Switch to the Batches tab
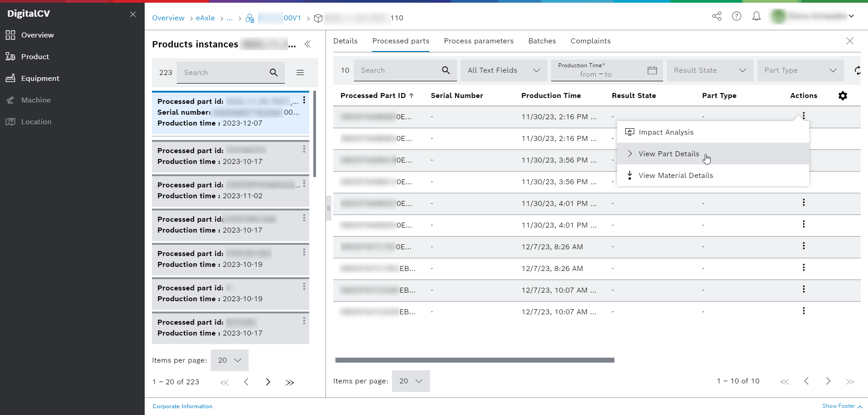The height and width of the screenshot is (415, 868). (x=542, y=41)
